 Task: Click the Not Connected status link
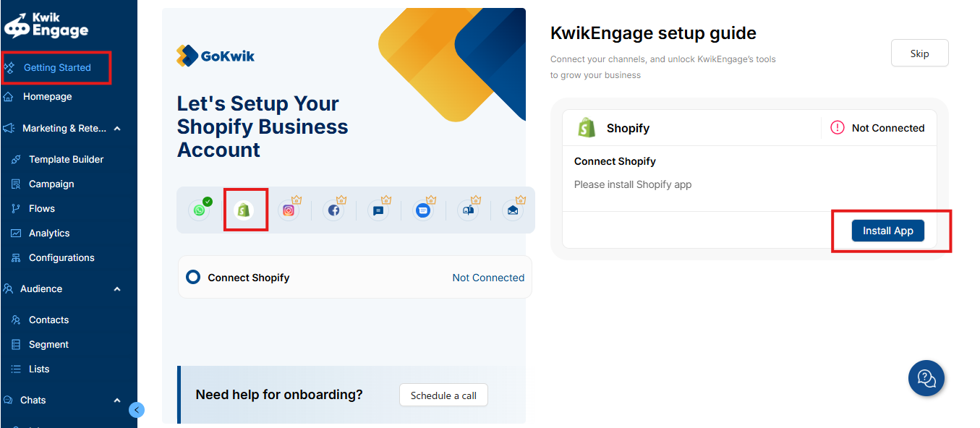click(488, 278)
